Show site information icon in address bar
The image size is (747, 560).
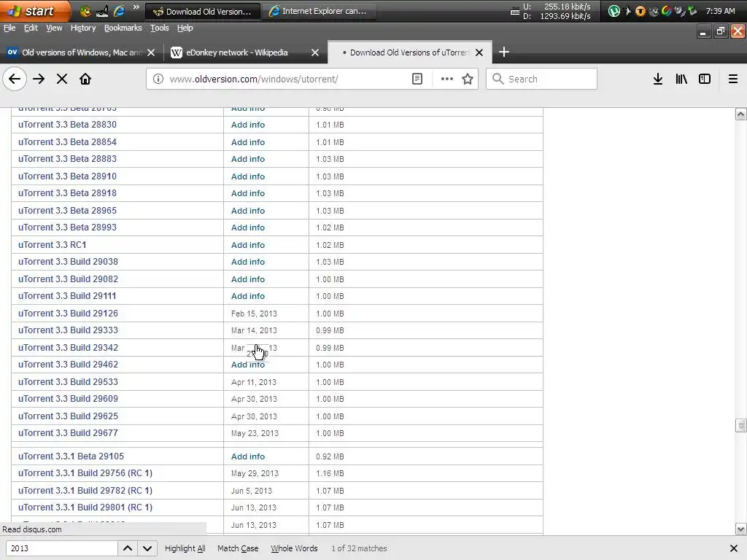click(x=158, y=79)
